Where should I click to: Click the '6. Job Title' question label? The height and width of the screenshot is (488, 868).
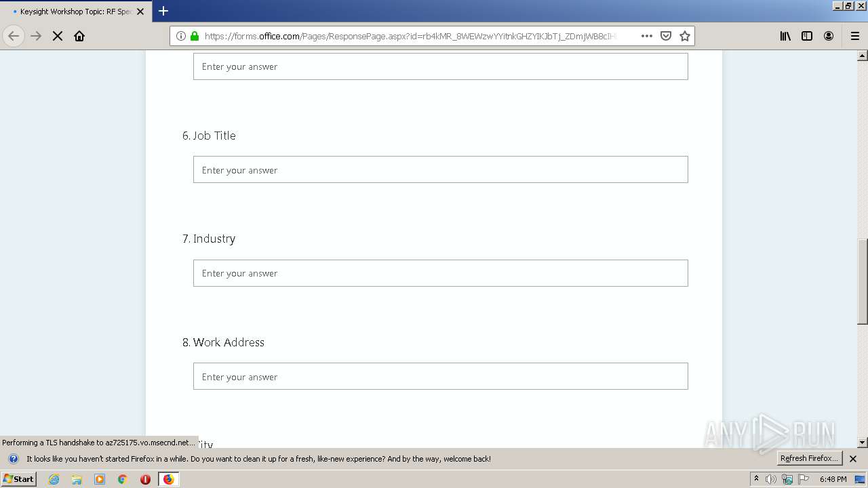tap(209, 136)
